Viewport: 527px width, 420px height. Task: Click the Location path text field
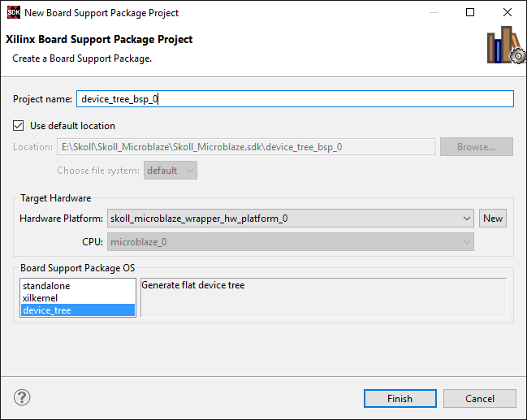pyautogui.click(x=245, y=147)
